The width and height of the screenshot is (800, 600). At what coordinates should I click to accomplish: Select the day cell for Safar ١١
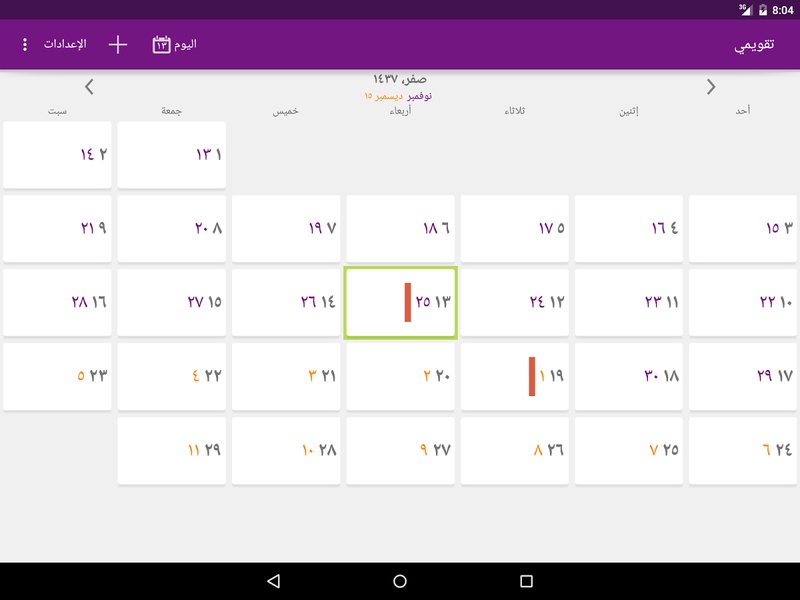[629, 302]
